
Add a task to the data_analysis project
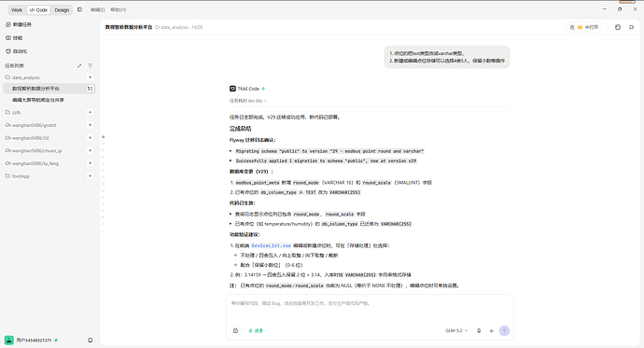90,77
